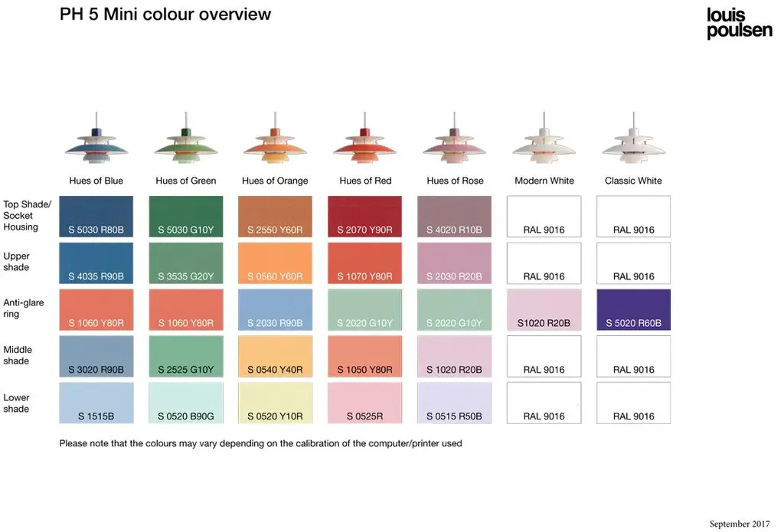Click the Hues of Rose lamp image
The height and width of the screenshot is (532, 784).
pos(455,142)
